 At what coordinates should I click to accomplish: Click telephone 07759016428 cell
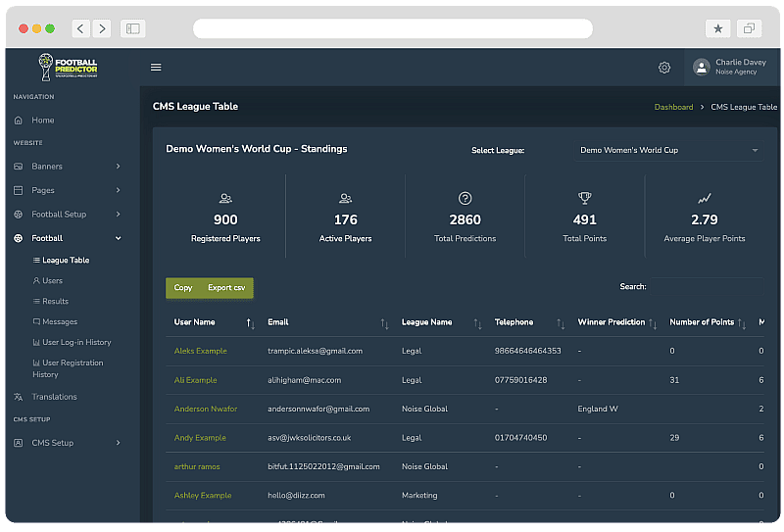coord(521,380)
